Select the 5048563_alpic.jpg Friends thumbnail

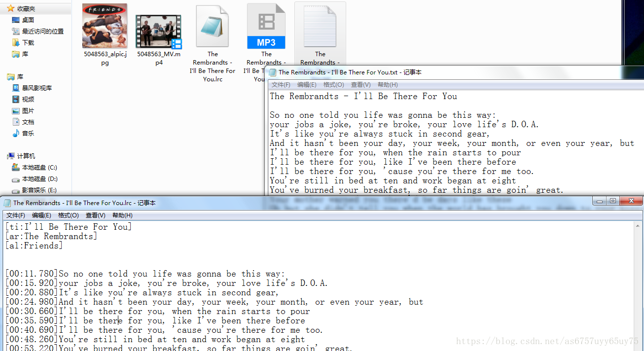click(x=105, y=26)
